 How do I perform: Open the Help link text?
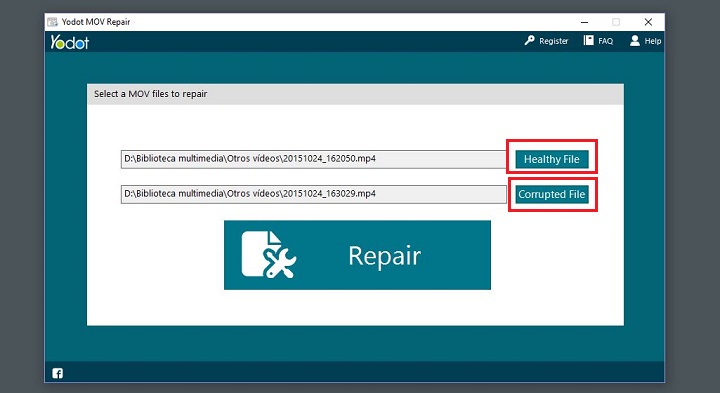[x=652, y=41]
